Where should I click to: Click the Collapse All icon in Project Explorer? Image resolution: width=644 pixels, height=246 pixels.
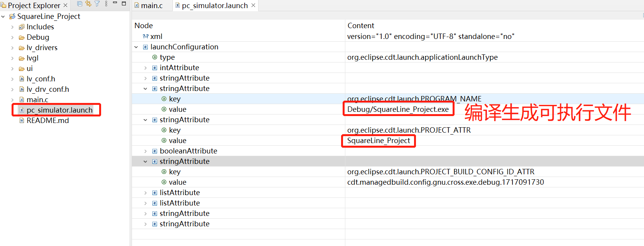pos(80,4)
